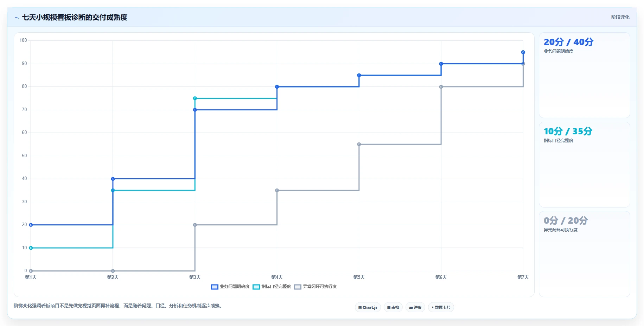644x326 pixels.
Task: Click the dashboard title 七天小规模看板诊断的交付成熟度
Action: coord(75,17)
